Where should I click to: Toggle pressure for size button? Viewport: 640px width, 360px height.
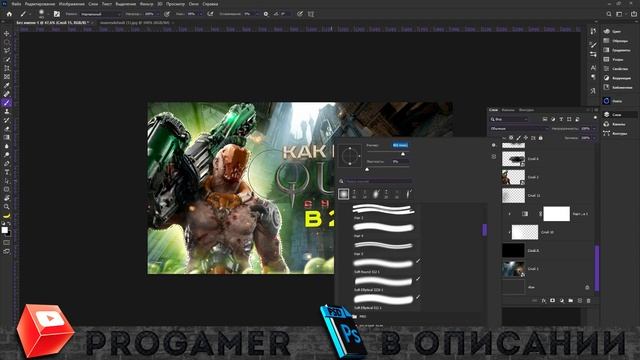pos(300,14)
